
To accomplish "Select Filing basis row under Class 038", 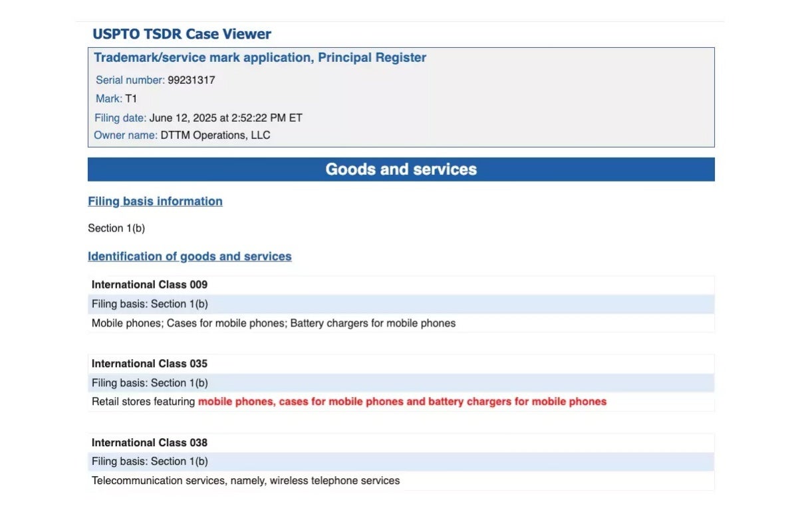I will (x=401, y=462).
